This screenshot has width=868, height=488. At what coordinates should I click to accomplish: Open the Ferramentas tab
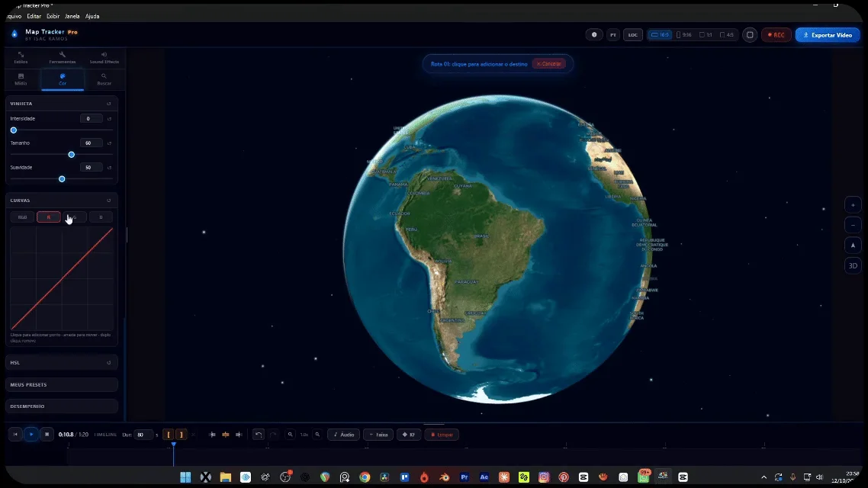(62, 57)
